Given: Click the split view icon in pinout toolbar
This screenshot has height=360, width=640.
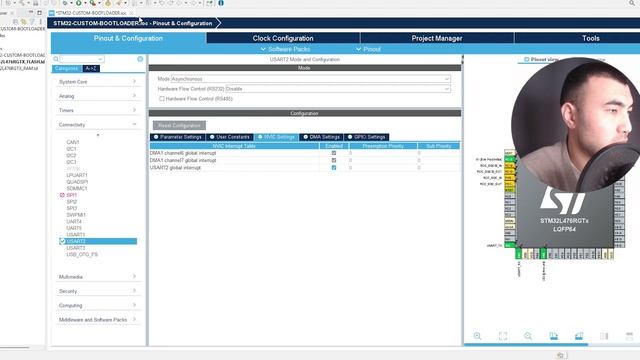Looking at the screenshot, I should (604, 336).
